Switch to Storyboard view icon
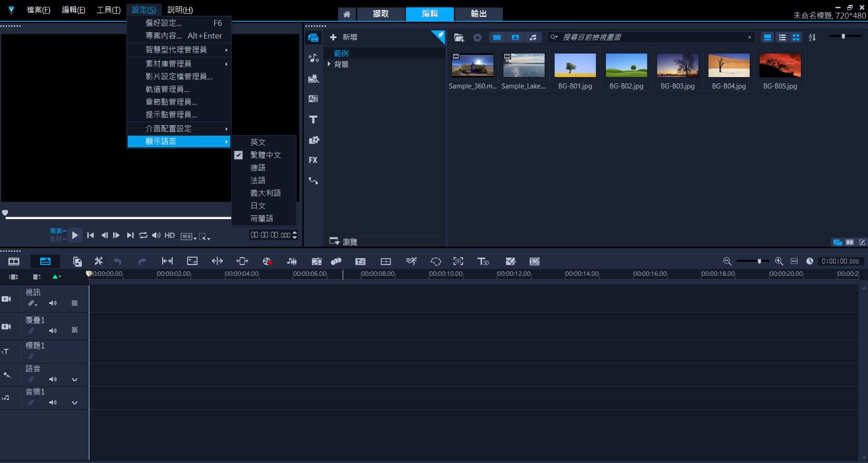 14,261
